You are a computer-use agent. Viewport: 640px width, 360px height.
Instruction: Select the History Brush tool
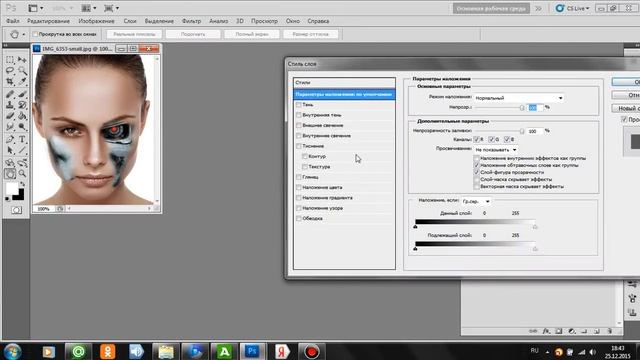22,105
